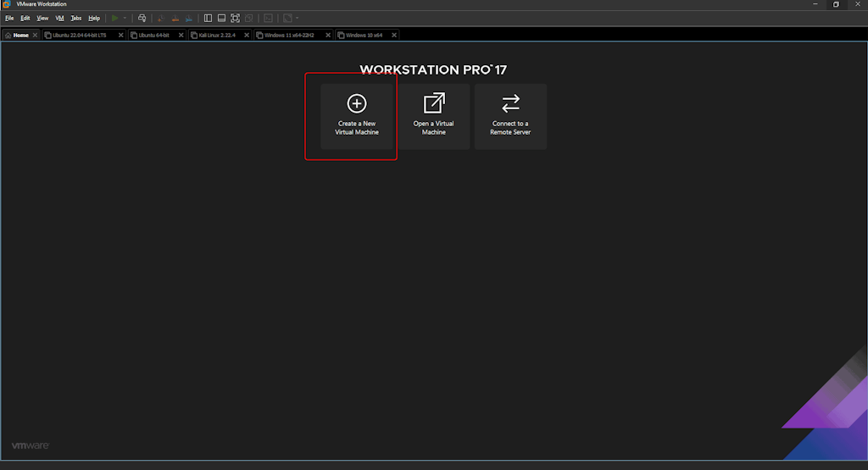
Task: Click the Home tab house icon
Action: pyautogui.click(x=8, y=35)
